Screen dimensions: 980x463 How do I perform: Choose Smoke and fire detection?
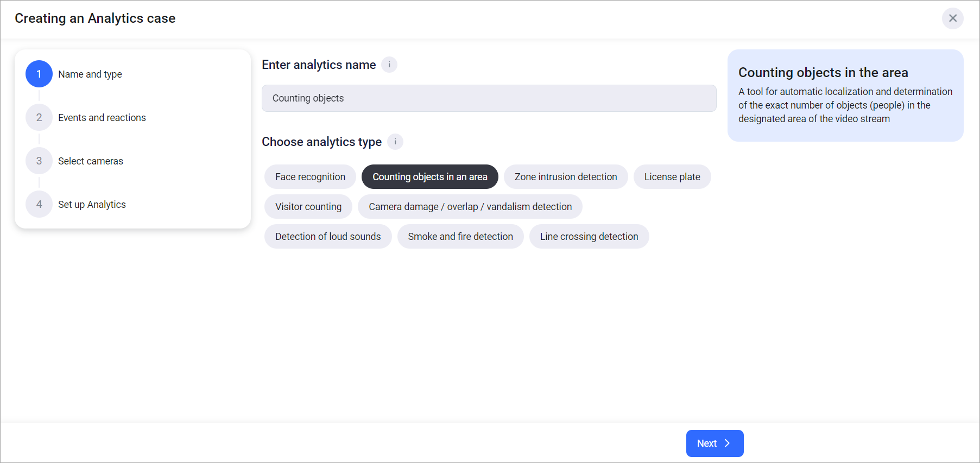[460, 237]
